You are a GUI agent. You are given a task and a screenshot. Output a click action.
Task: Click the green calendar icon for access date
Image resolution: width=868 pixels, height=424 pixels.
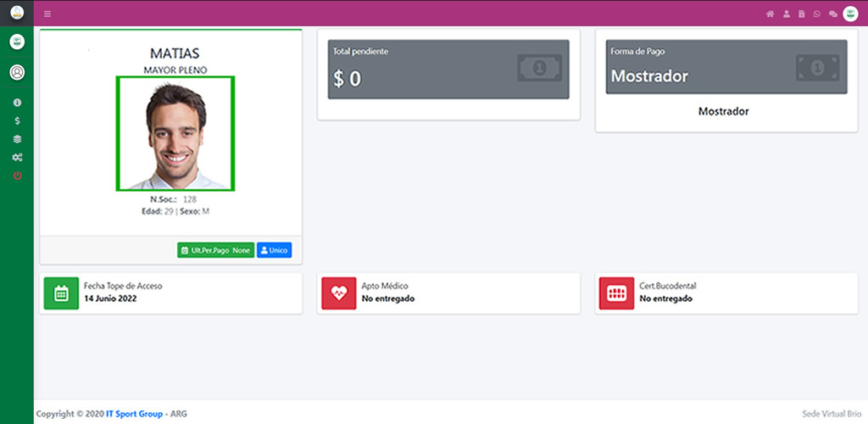[x=61, y=293]
